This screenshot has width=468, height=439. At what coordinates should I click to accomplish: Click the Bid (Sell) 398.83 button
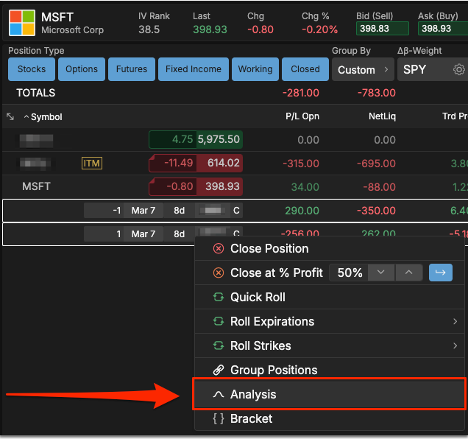382,29
